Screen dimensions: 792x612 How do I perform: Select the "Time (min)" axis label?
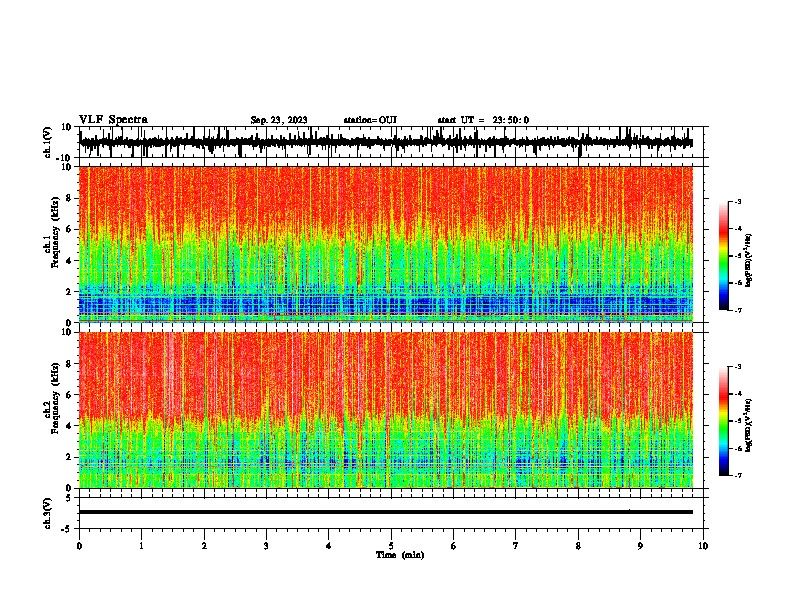(400, 555)
